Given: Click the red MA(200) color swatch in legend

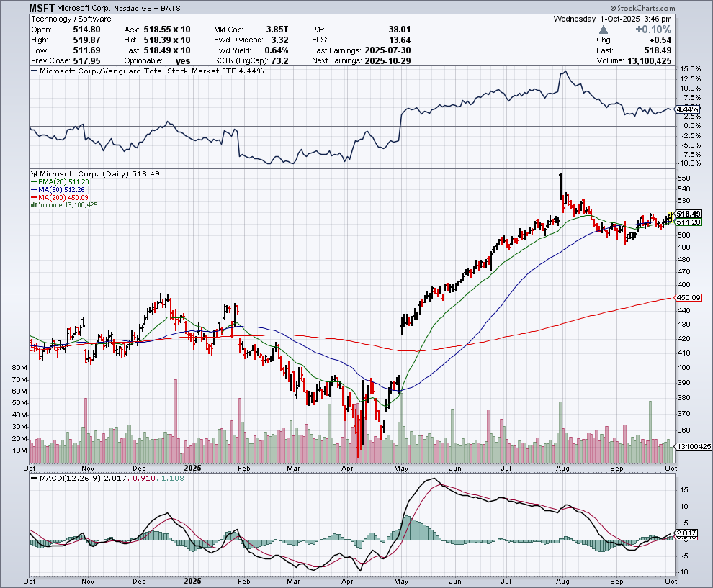Looking at the screenshot, I should (x=34, y=198).
